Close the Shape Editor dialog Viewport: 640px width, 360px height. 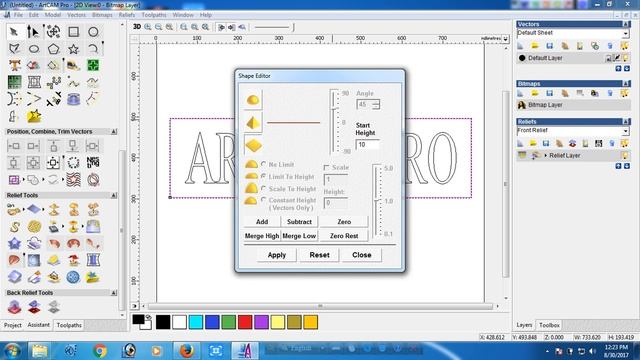[x=362, y=255]
